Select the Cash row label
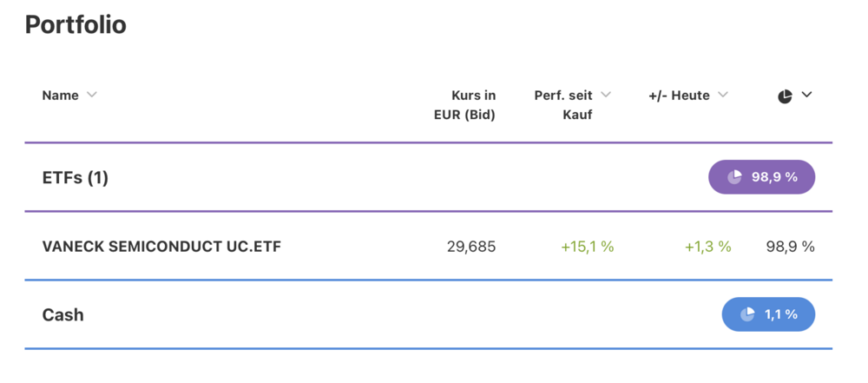The image size is (868, 383). (x=63, y=314)
